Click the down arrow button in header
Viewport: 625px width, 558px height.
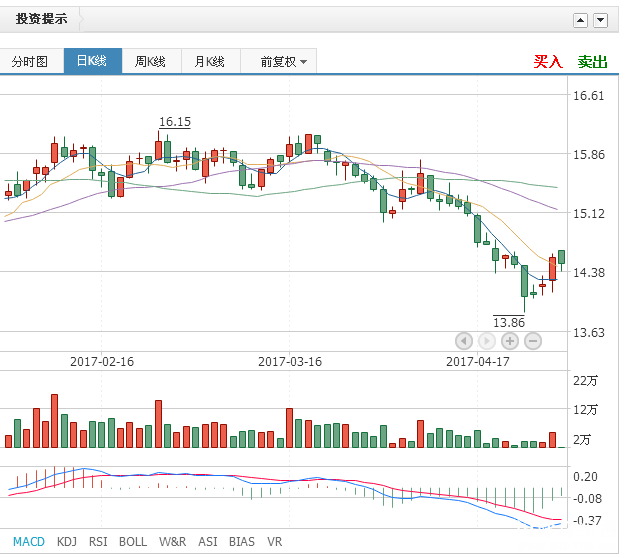[x=600, y=20]
